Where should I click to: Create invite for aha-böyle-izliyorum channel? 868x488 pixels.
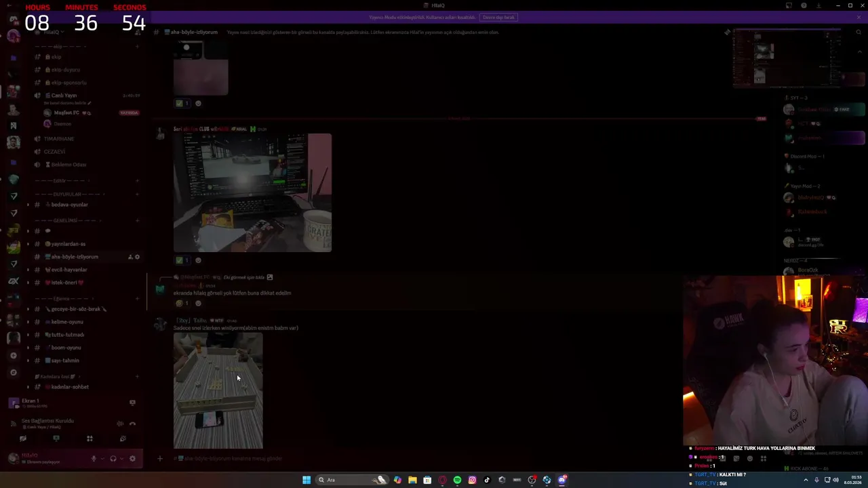pyautogui.click(x=130, y=257)
